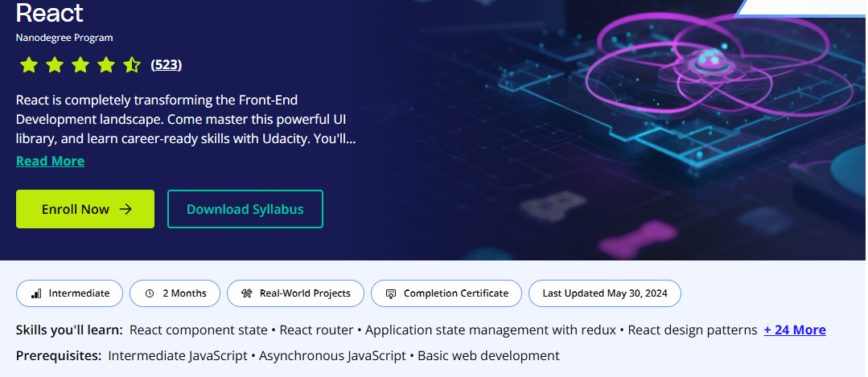Click the certificate icon beside Completion Certificate
This screenshot has width=868, height=377.
point(391,293)
